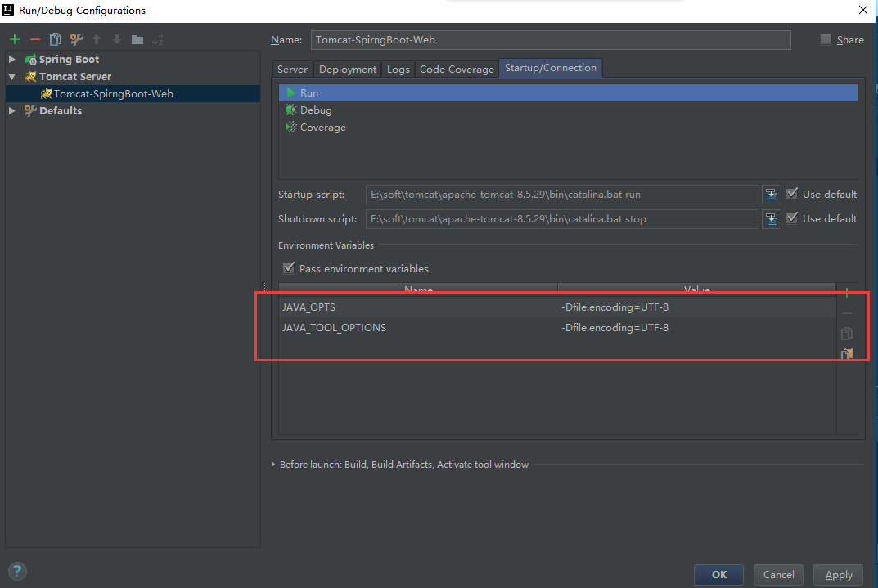Switch to the Deployment tab
878x588 pixels.
(x=348, y=69)
